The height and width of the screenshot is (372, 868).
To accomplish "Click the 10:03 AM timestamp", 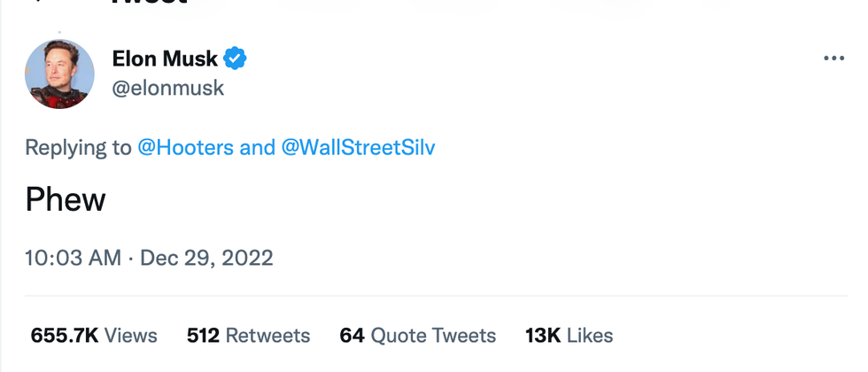I will (x=73, y=258).
